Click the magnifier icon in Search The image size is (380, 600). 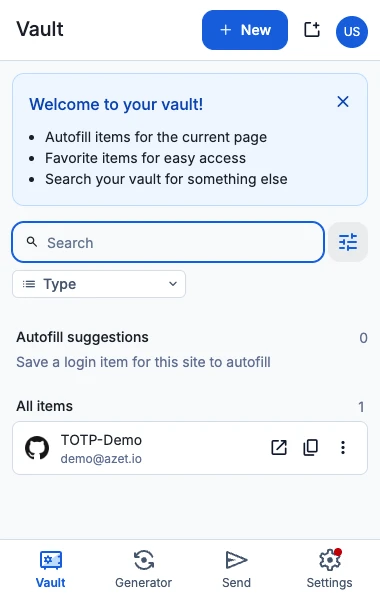click(x=32, y=242)
